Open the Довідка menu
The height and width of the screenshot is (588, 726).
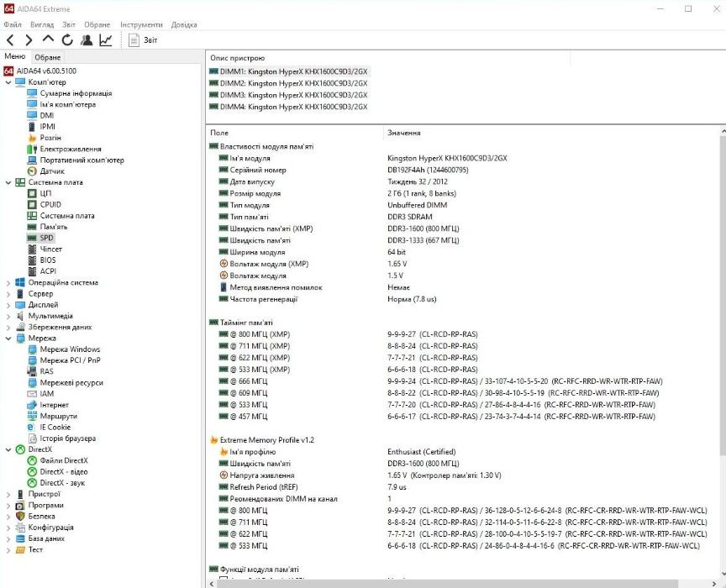184,24
